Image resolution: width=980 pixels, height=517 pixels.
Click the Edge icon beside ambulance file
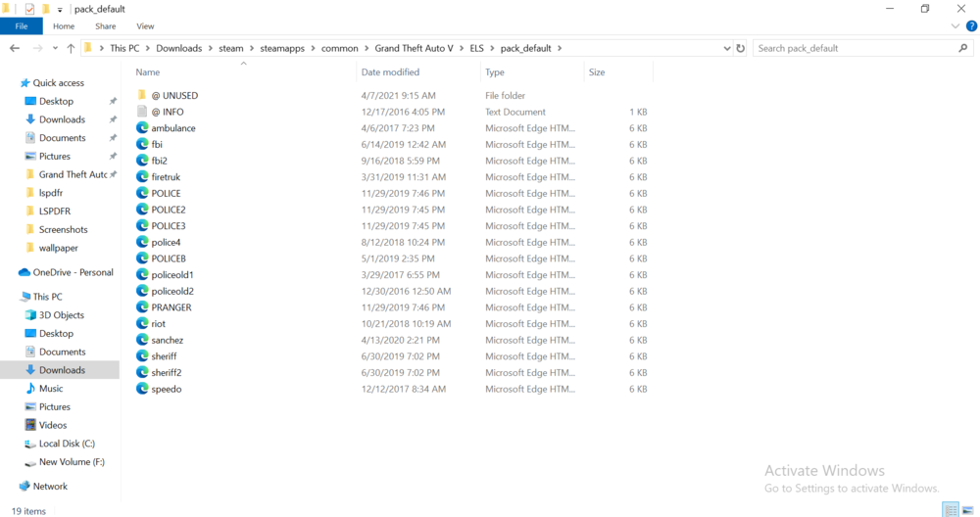tap(142, 128)
